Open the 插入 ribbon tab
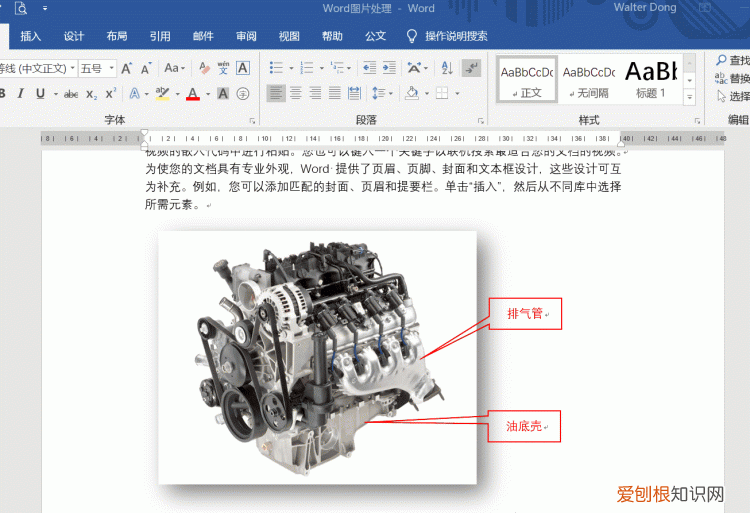Image resolution: width=750 pixels, height=513 pixels. click(x=31, y=36)
